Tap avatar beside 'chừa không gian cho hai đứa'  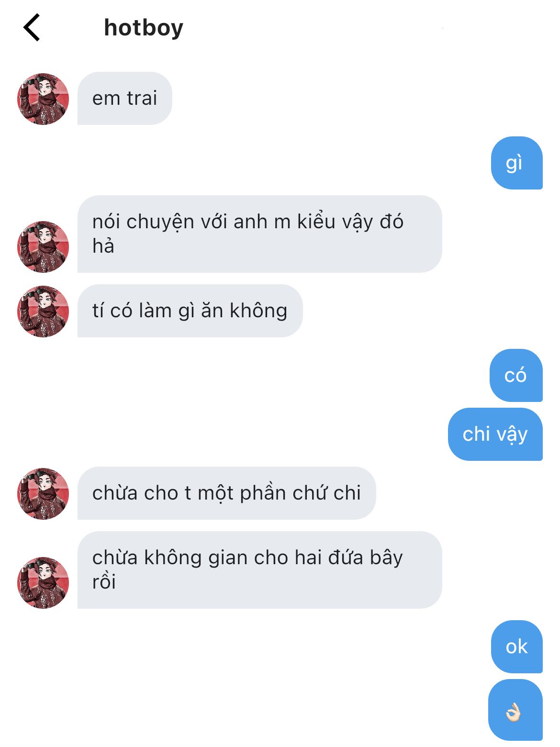click(x=43, y=583)
